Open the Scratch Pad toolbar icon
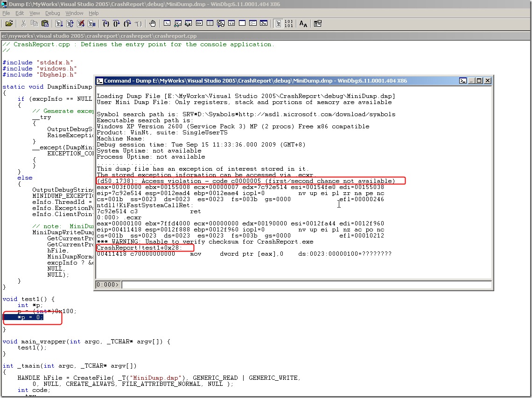Image resolution: width=532 pixels, height=398 pixels. (242, 23)
